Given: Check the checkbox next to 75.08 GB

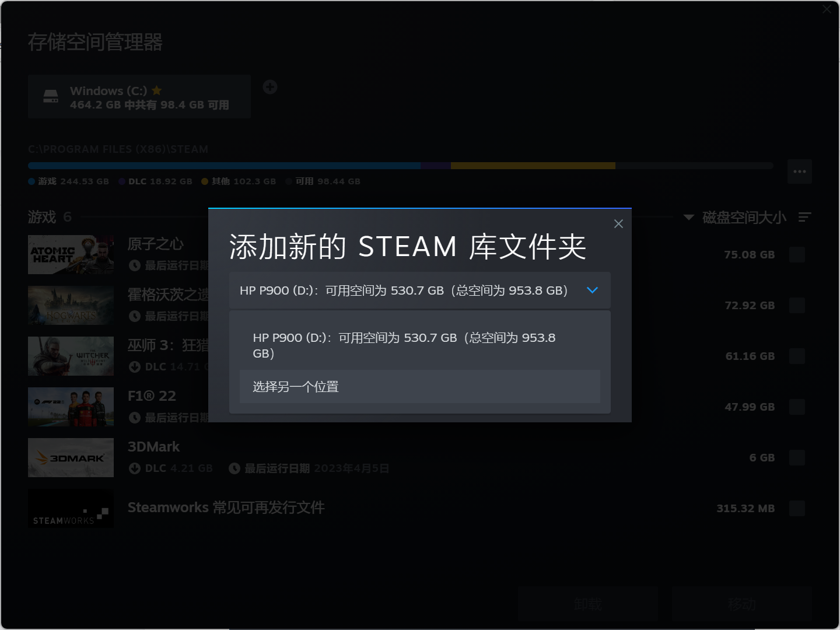Looking at the screenshot, I should pyautogui.click(x=797, y=254).
